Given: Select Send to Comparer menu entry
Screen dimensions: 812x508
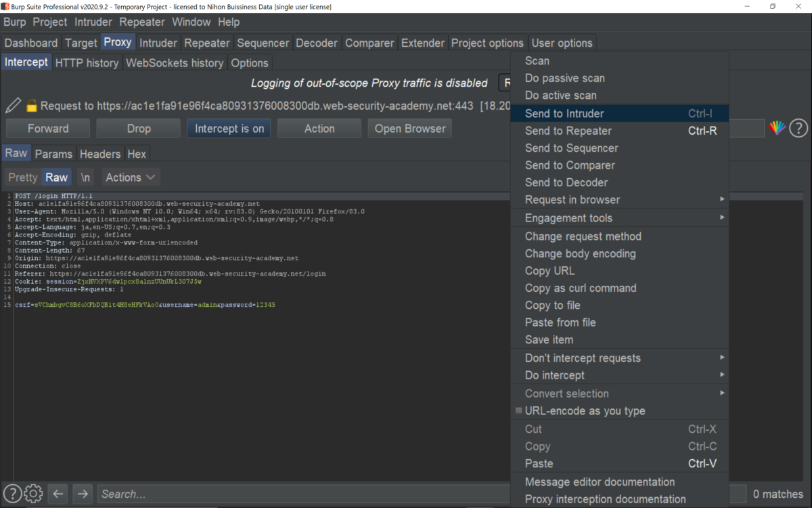Looking at the screenshot, I should point(620,165).
